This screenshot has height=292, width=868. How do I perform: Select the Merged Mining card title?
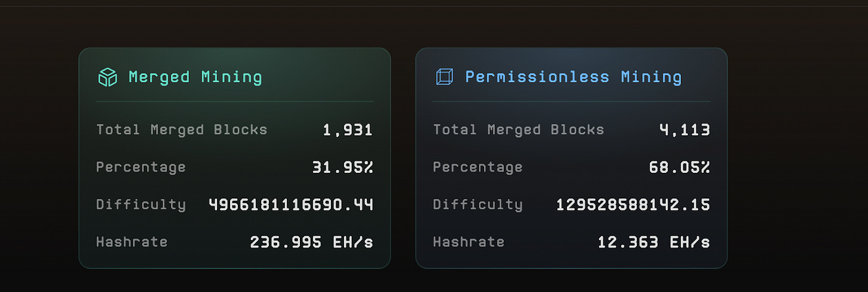click(195, 77)
